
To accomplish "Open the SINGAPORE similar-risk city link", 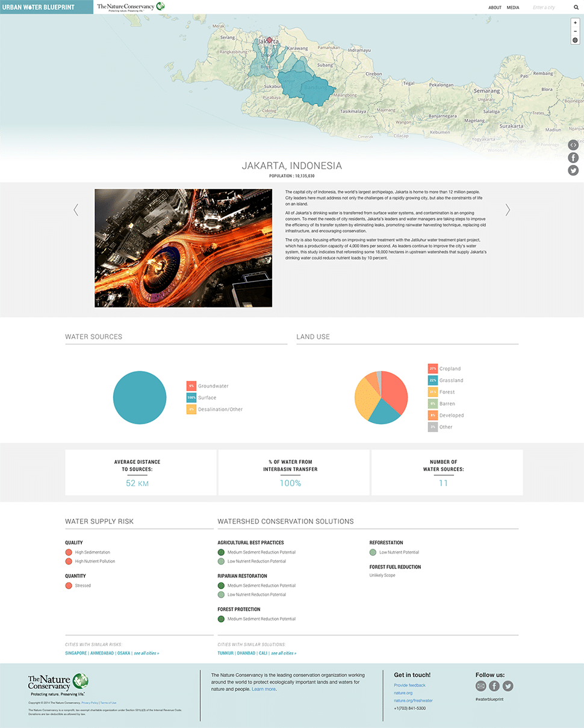I will click(x=76, y=653).
